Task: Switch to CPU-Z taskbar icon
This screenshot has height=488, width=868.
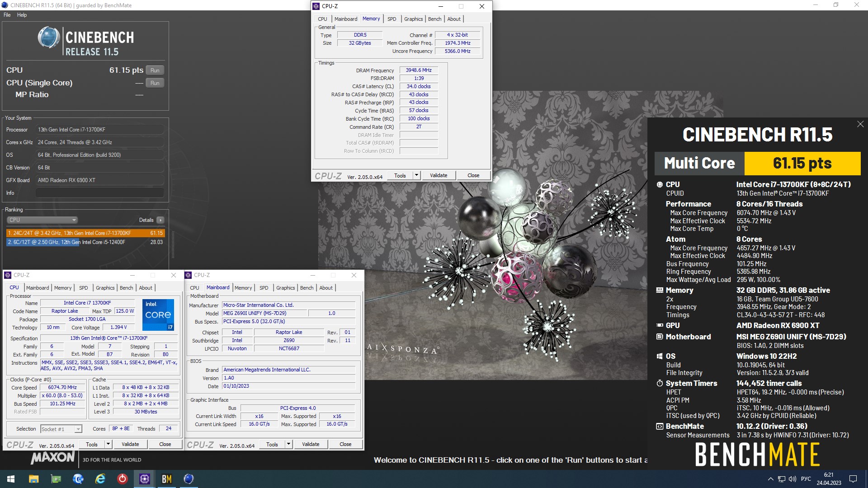Action: (144, 479)
